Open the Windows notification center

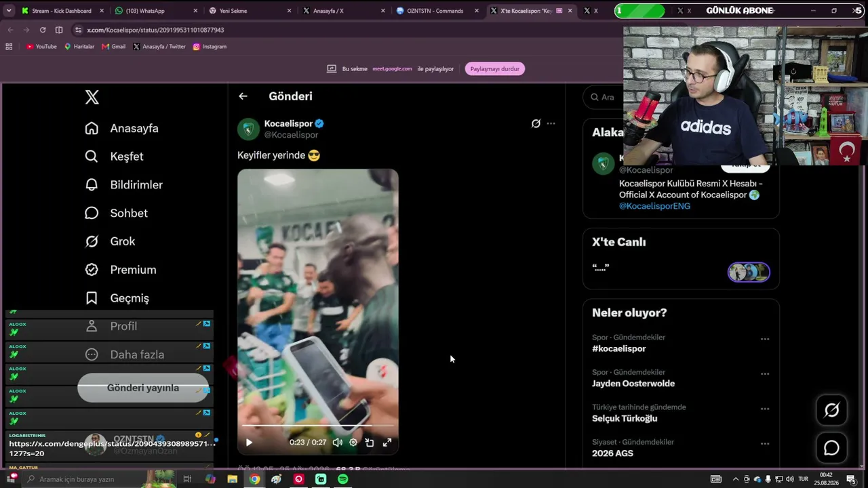coord(851,479)
